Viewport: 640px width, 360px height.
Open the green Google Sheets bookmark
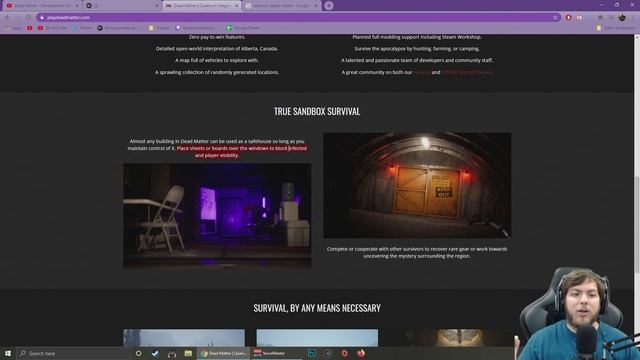pos(243,28)
